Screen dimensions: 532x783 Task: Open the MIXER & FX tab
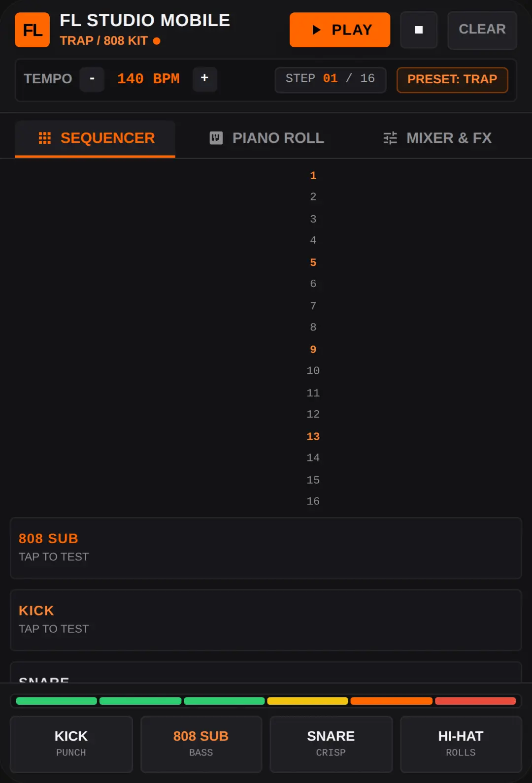pos(437,138)
